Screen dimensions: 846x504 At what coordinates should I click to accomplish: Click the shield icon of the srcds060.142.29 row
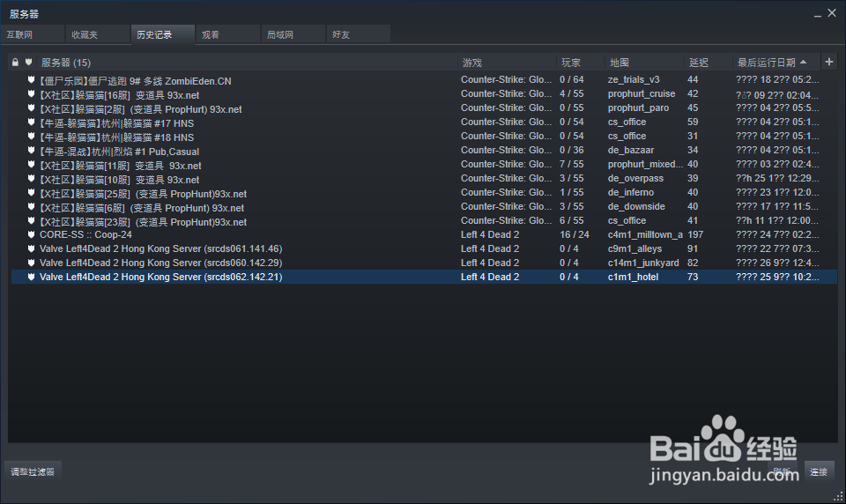pyautogui.click(x=32, y=263)
